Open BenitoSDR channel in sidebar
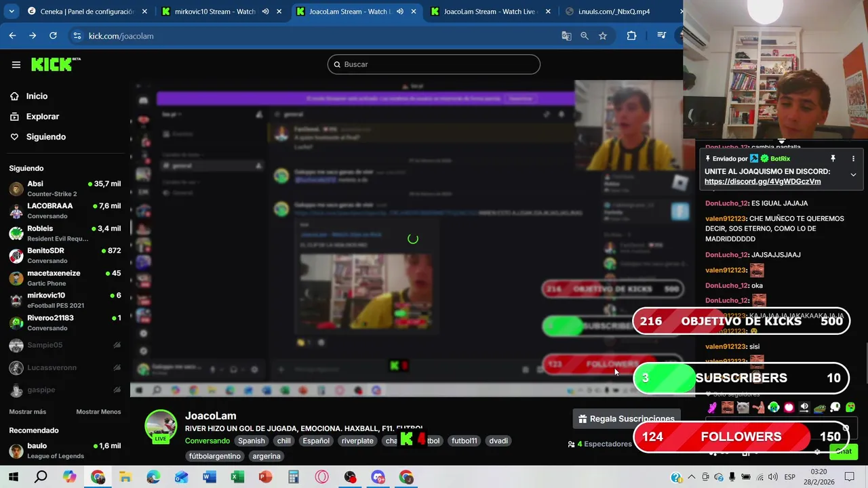Image resolution: width=868 pixels, height=488 pixels. pos(65,256)
